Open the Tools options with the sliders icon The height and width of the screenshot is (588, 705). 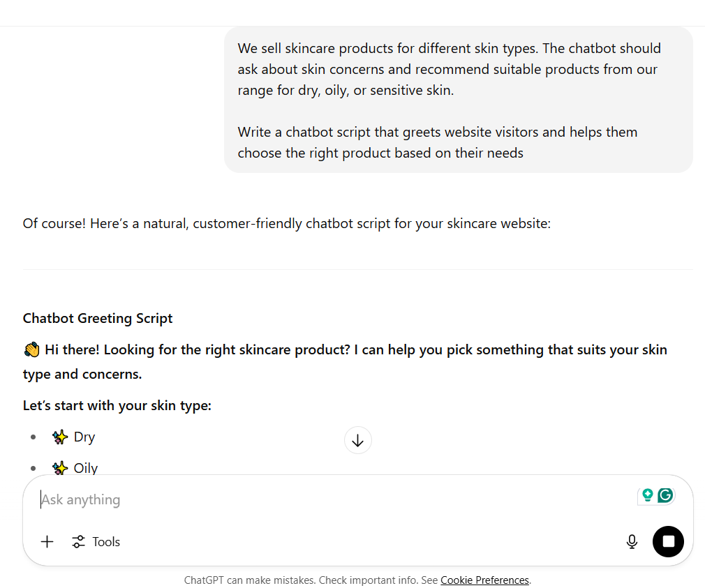77,541
